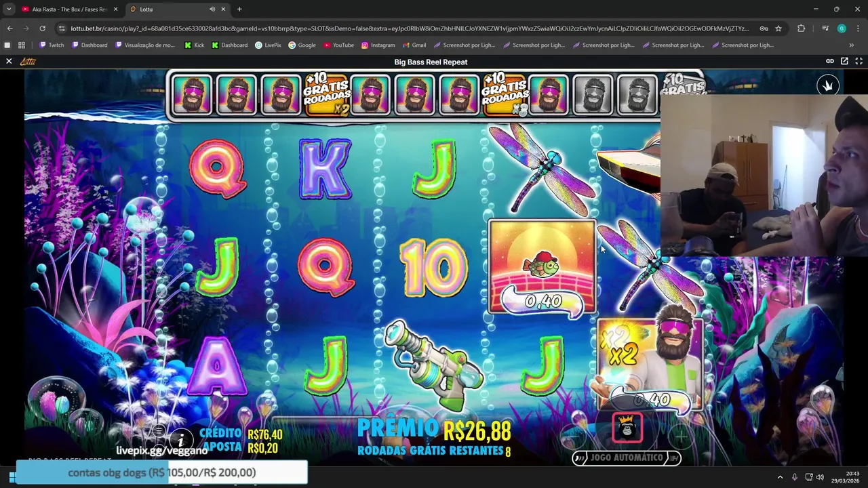This screenshot has width=868, height=488.
Task: Click the address bar URL field
Action: (x=410, y=28)
